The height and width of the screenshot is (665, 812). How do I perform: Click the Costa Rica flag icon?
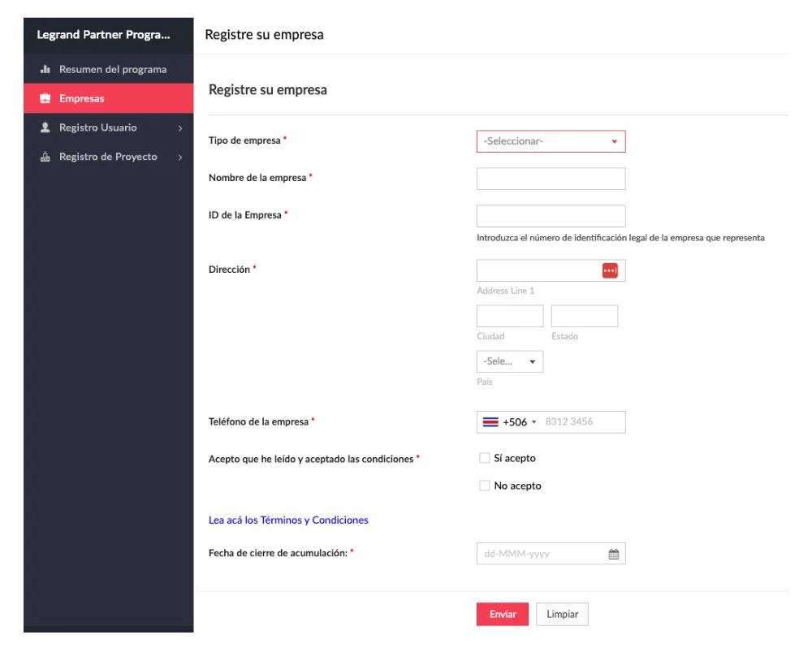coord(490,422)
